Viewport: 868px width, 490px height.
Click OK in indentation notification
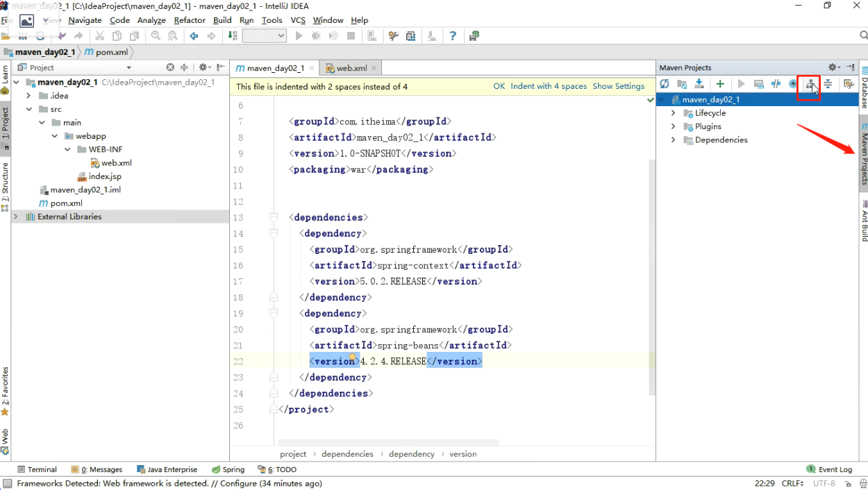tap(499, 86)
